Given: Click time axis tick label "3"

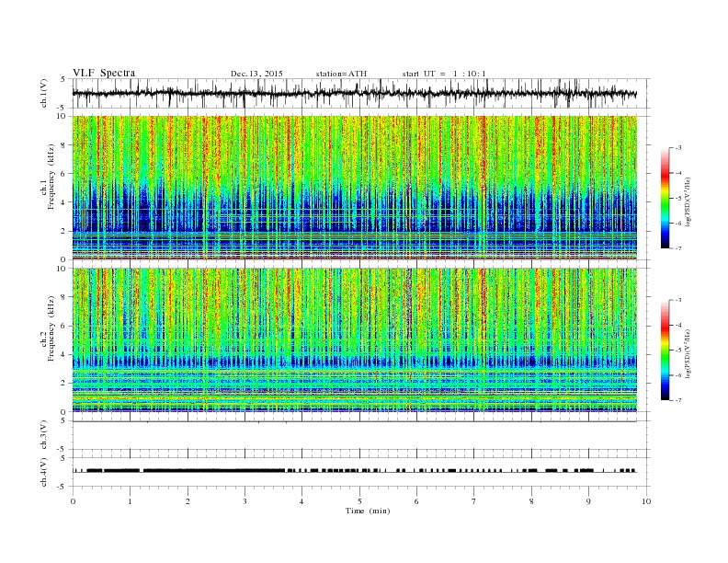Looking at the screenshot, I should (x=245, y=501).
